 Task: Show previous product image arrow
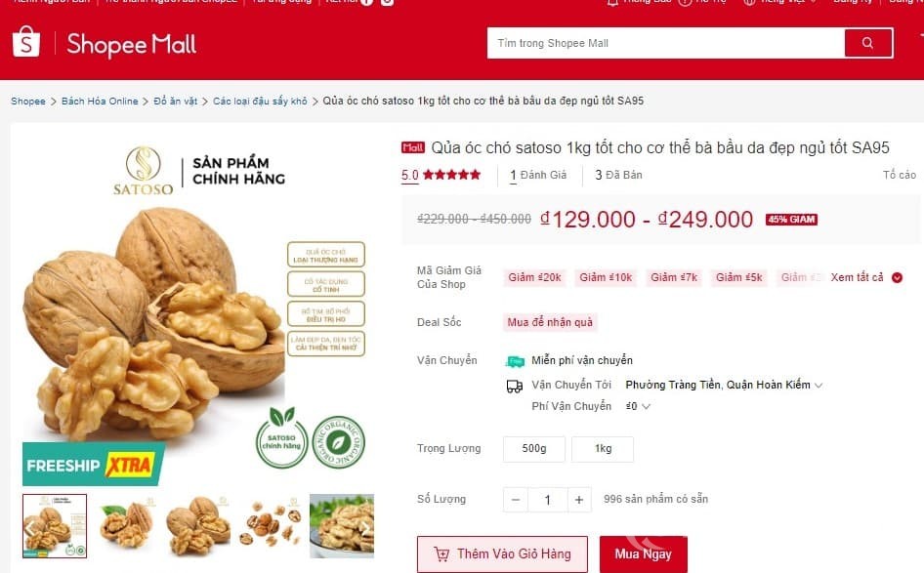[x=29, y=528]
